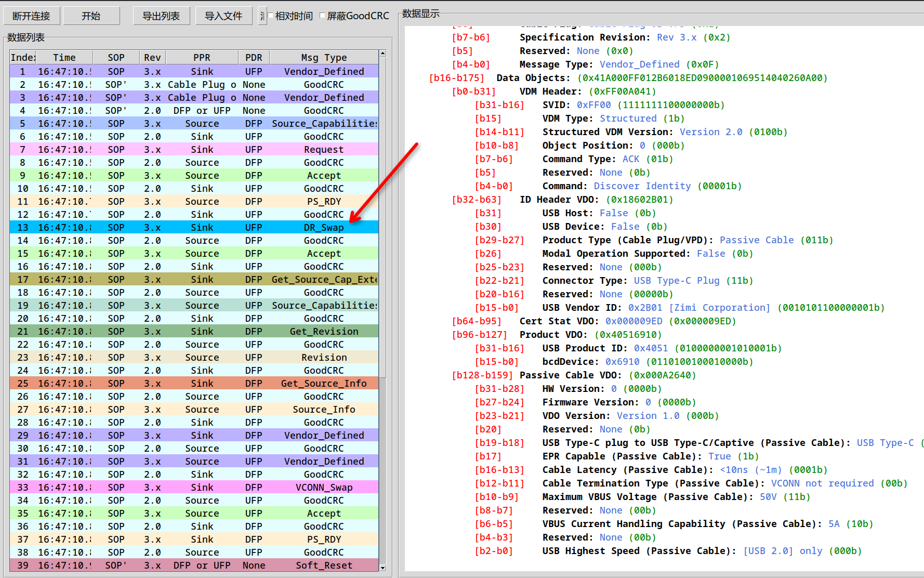Click the data list scrollbar down arrow
This screenshot has width=924, height=578.
click(x=383, y=568)
